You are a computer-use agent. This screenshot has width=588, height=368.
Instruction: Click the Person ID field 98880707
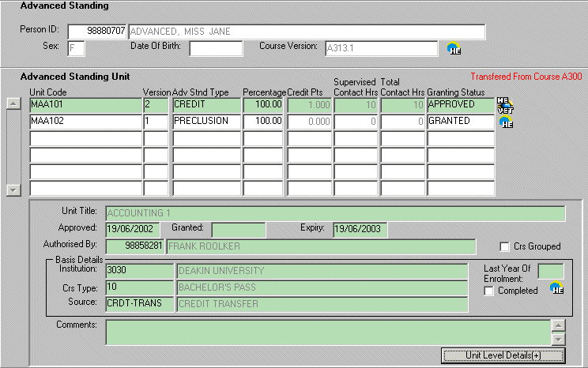96,32
